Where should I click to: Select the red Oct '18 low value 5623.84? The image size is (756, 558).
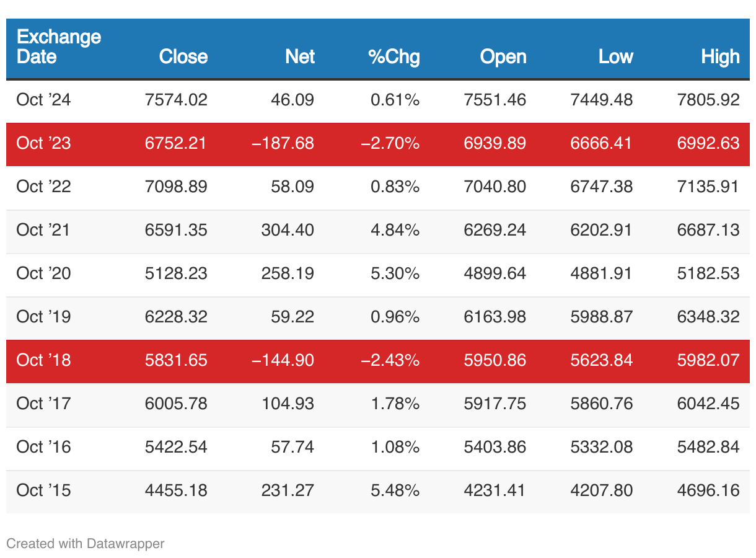point(601,360)
